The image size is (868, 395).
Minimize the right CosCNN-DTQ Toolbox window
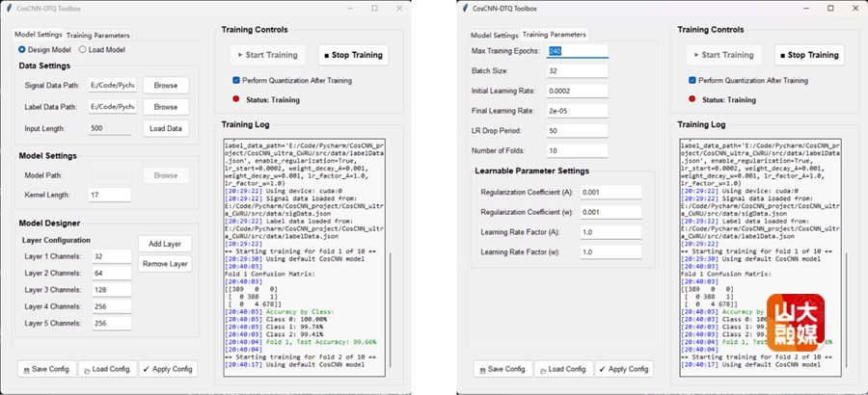806,9
